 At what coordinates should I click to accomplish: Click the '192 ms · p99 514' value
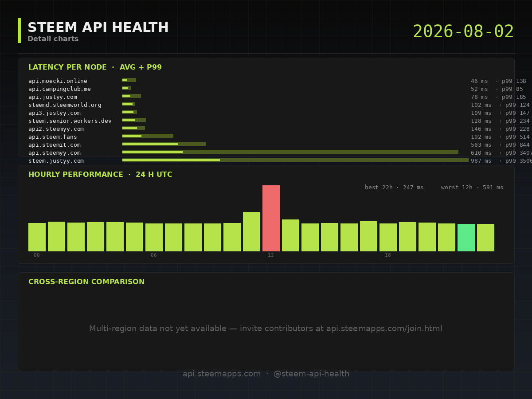pyautogui.click(x=500, y=137)
